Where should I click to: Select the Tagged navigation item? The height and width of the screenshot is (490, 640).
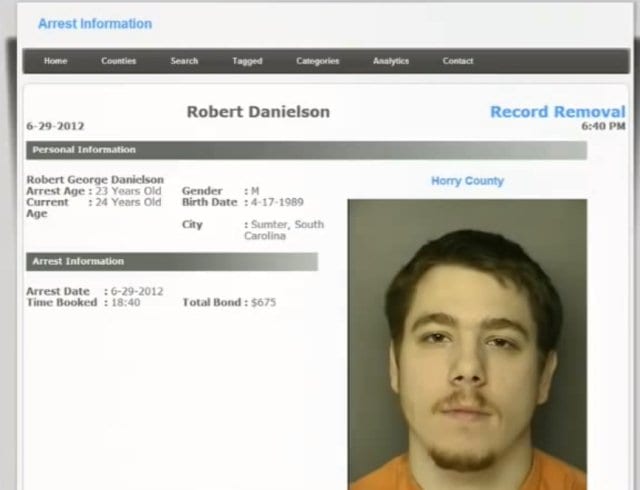pyautogui.click(x=247, y=61)
